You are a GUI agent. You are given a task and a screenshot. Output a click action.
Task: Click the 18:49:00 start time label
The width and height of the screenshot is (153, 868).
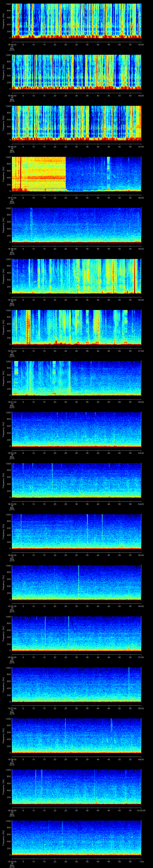pos(12,300)
